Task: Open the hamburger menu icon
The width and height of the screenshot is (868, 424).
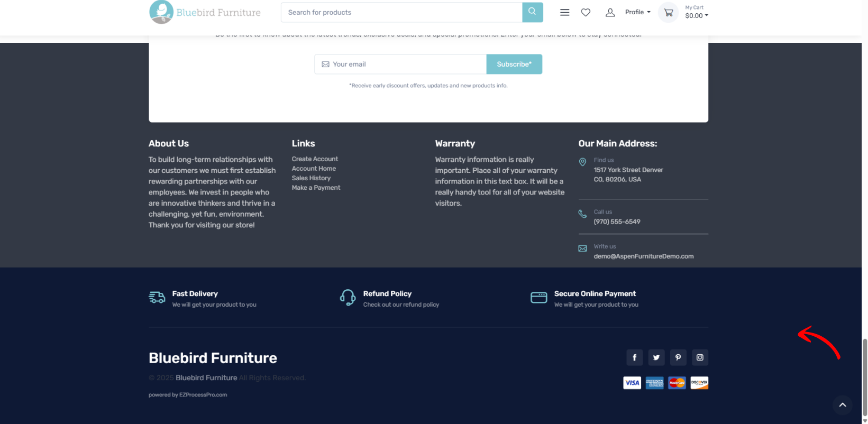Action: (565, 12)
